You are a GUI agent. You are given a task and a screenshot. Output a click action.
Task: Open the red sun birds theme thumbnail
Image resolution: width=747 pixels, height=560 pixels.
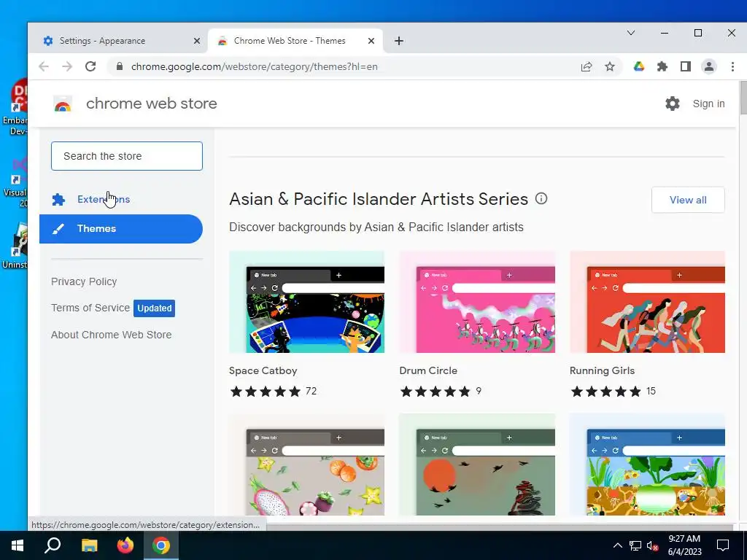pos(477,464)
